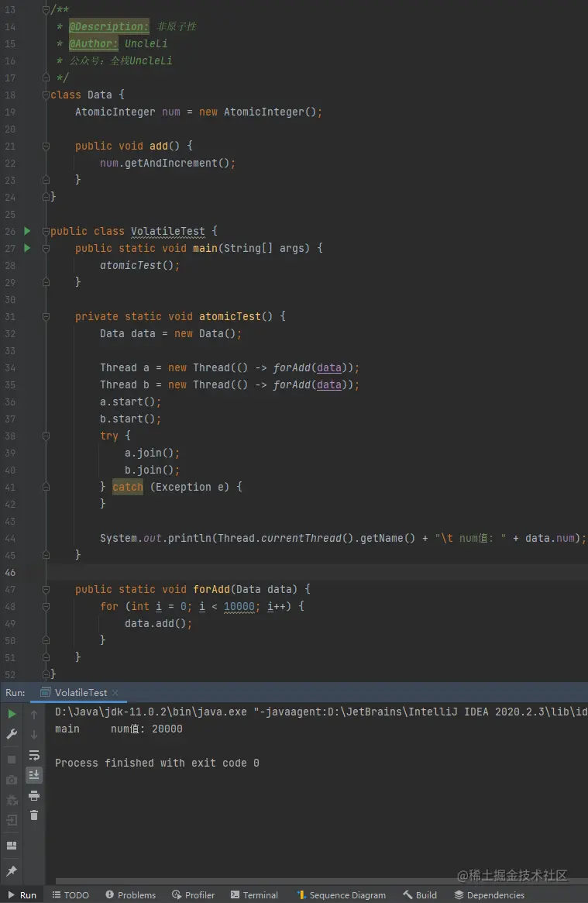Click the highlighted catch keyword
This screenshot has width=588, height=903.
point(128,488)
